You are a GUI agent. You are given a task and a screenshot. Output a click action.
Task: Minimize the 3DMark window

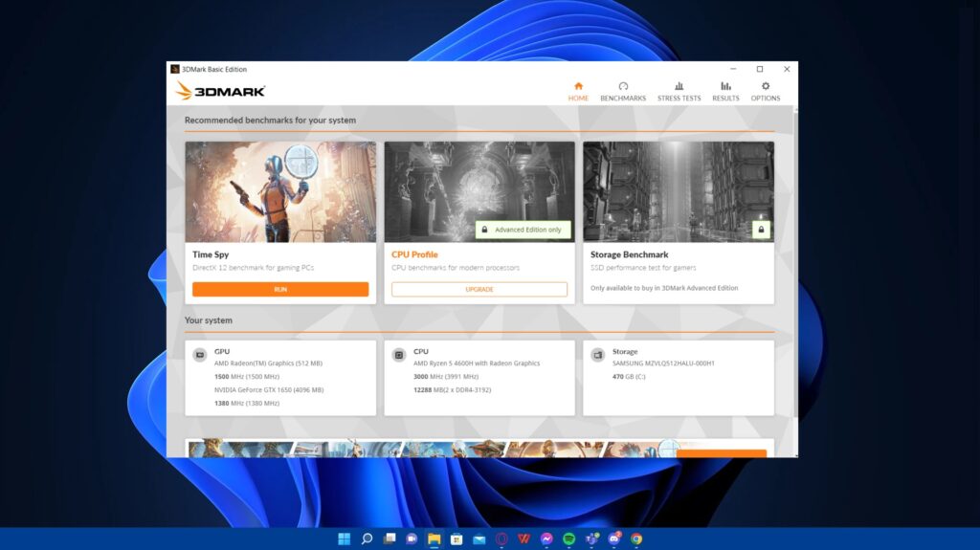click(733, 70)
